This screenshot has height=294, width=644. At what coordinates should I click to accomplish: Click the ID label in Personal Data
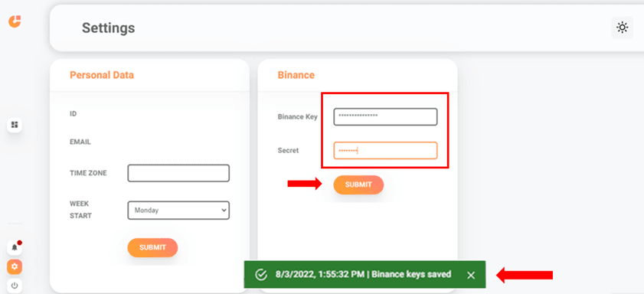point(73,114)
